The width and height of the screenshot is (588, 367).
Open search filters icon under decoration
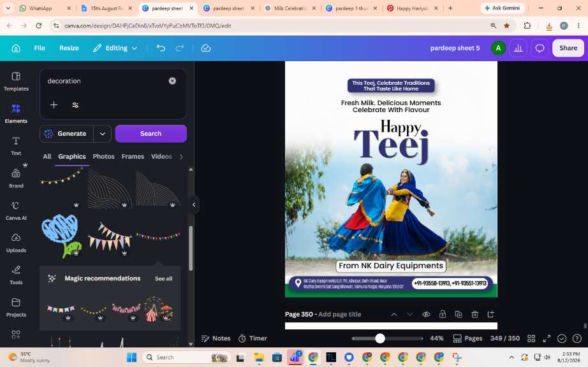(75, 105)
